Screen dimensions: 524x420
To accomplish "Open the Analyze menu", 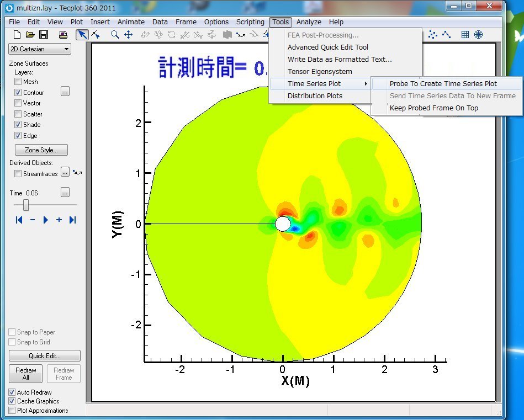I will (309, 22).
